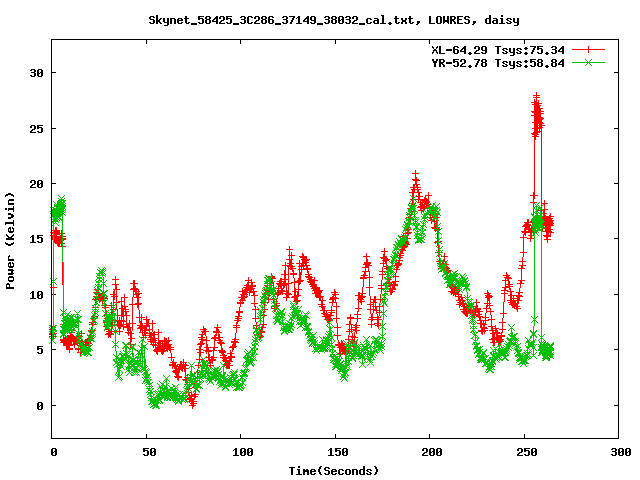This screenshot has height=480, width=640.
Task: Click the x-axis tick label 150
Action: [338, 452]
